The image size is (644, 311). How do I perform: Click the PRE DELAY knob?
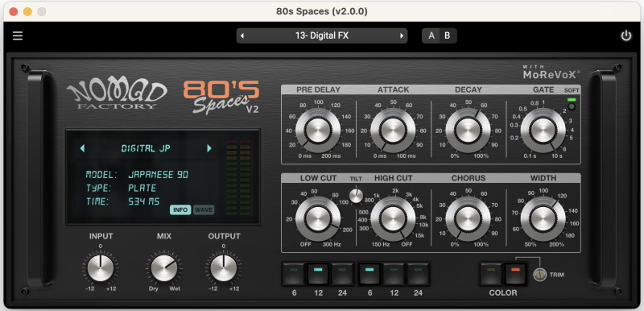point(318,131)
